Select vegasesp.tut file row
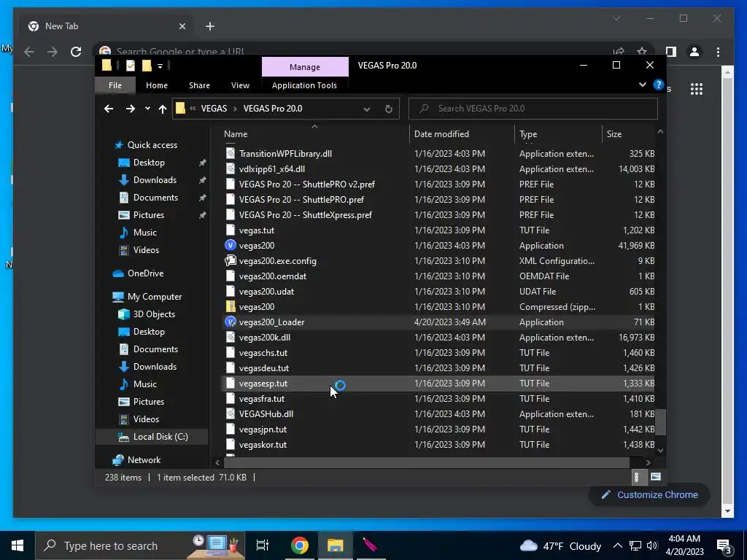Image resolution: width=747 pixels, height=560 pixels. pyautogui.click(x=438, y=384)
